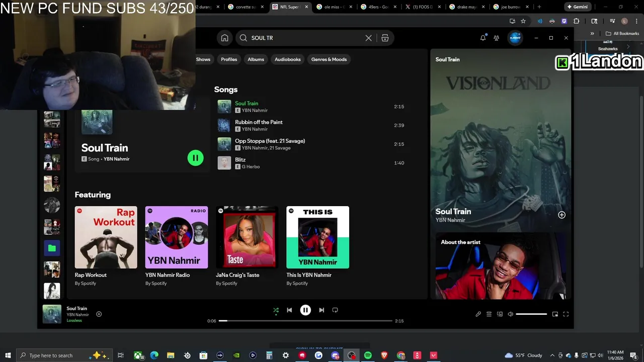
Task: Open the Browse icon beside the search bar
Action: point(385,38)
